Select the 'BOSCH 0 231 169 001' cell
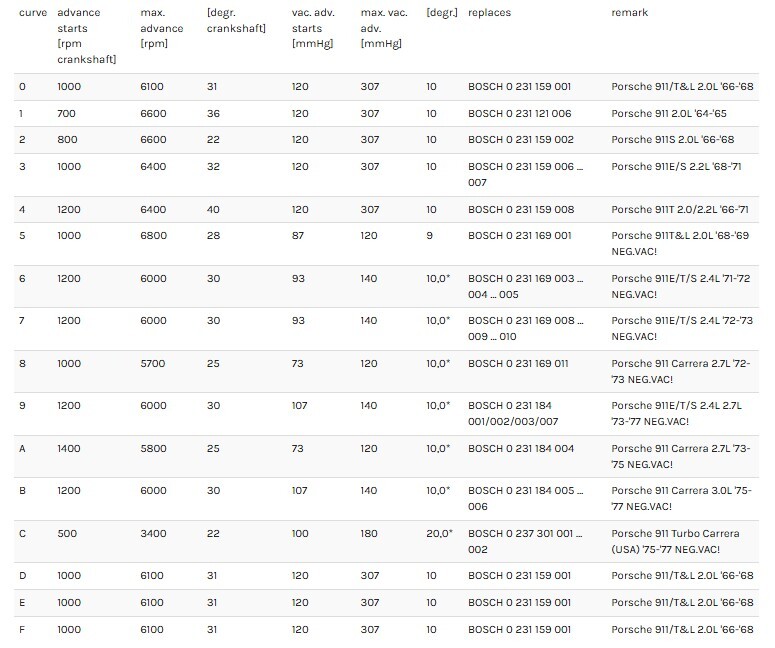 (x=519, y=236)
